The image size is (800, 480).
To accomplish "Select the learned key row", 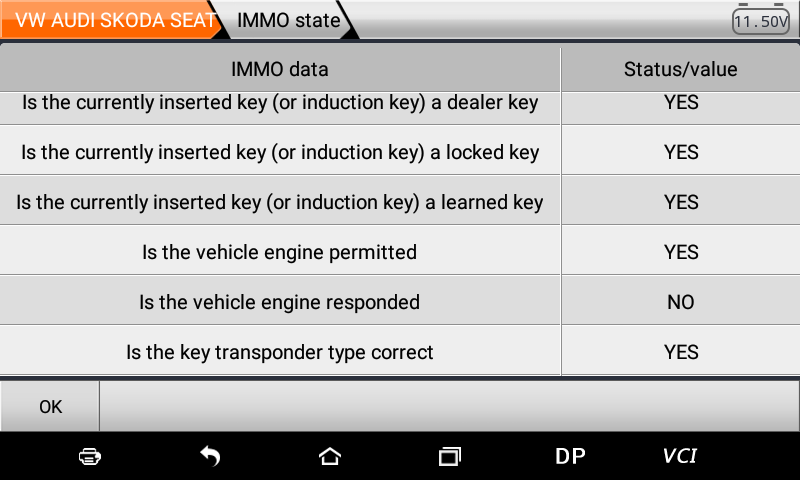I will [280, 202].
